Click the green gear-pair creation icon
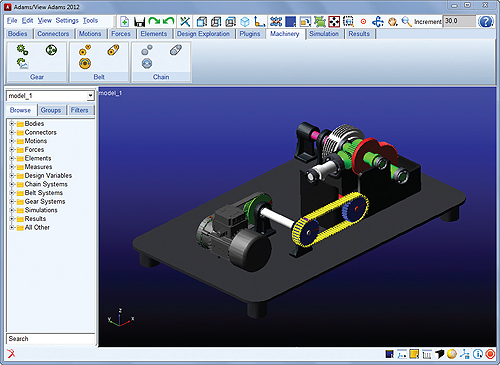Image resolution: width=500 pixels, height=365 pixels. tap(23, 50)
